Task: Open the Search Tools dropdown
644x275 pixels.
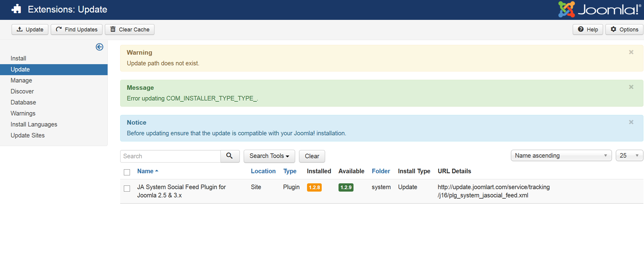Action: [x=269, y=156]
